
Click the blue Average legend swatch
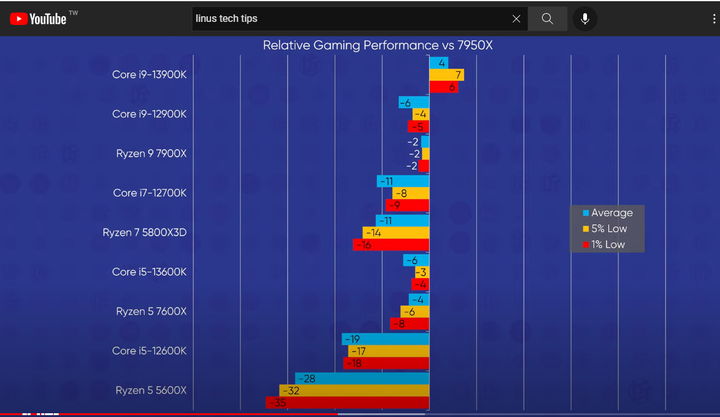pyautogui.click(x=585, y=213)
